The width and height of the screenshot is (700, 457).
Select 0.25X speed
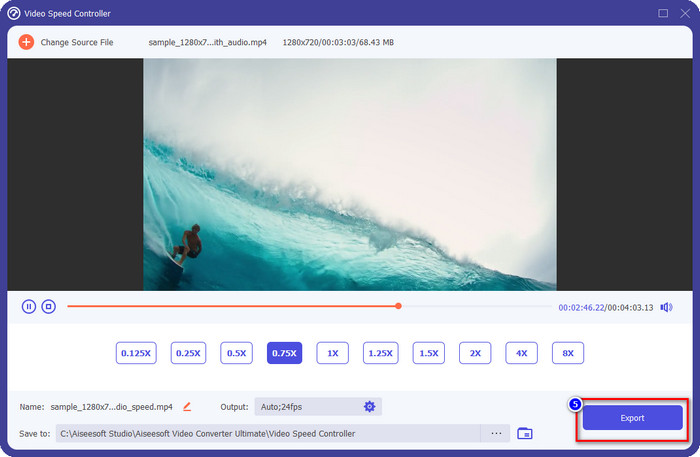[x=188, y=353]
